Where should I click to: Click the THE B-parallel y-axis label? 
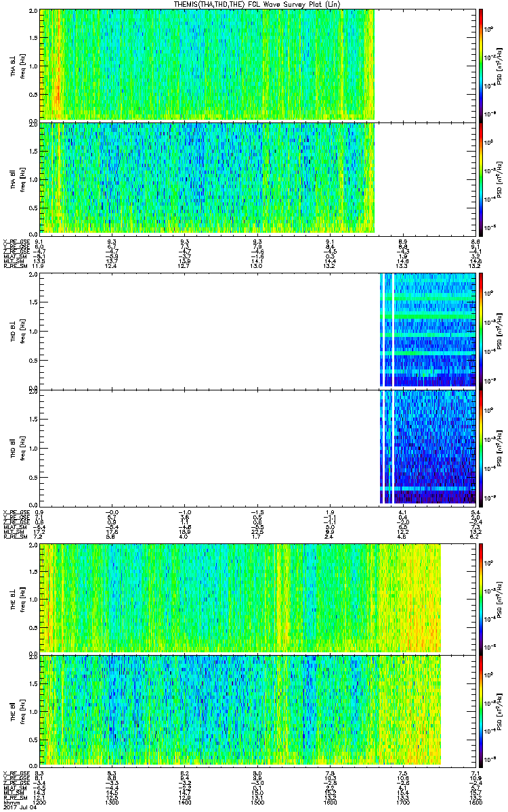tap(17, 711)
